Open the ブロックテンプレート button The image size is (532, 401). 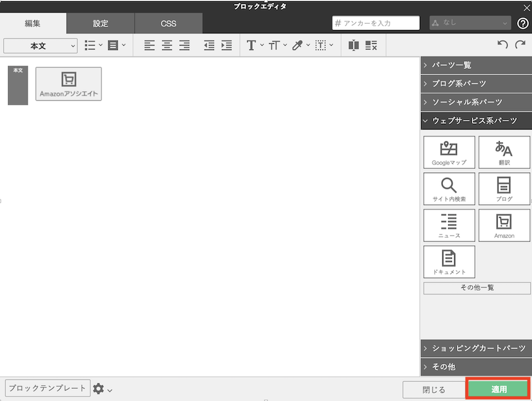(x=48, y=388)
